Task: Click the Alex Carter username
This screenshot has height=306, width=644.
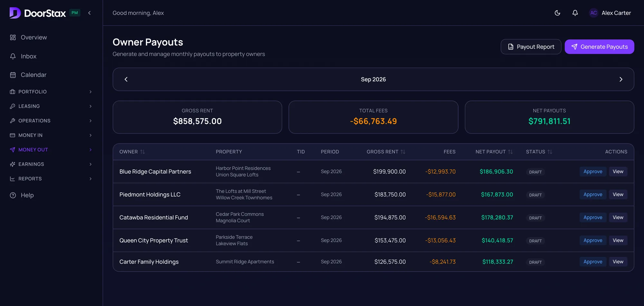Action: pyautogui.click(x=616, y=13)
